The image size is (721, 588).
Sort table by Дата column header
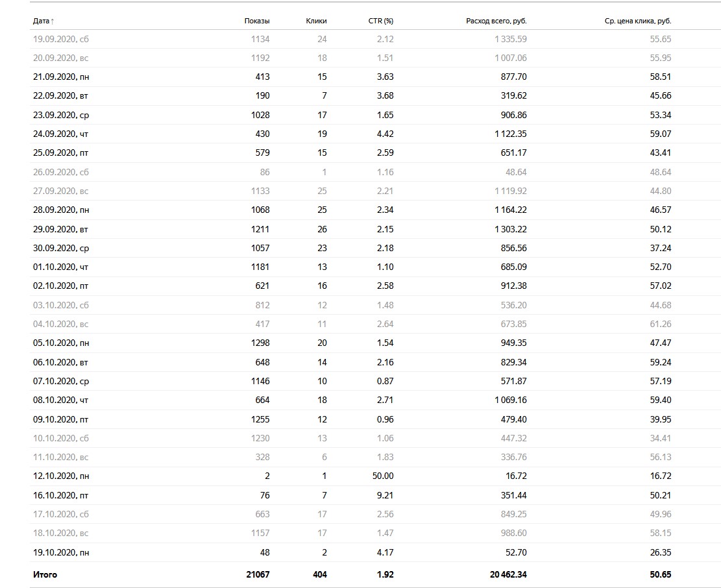pyautogui.click(x=41, y=21)
